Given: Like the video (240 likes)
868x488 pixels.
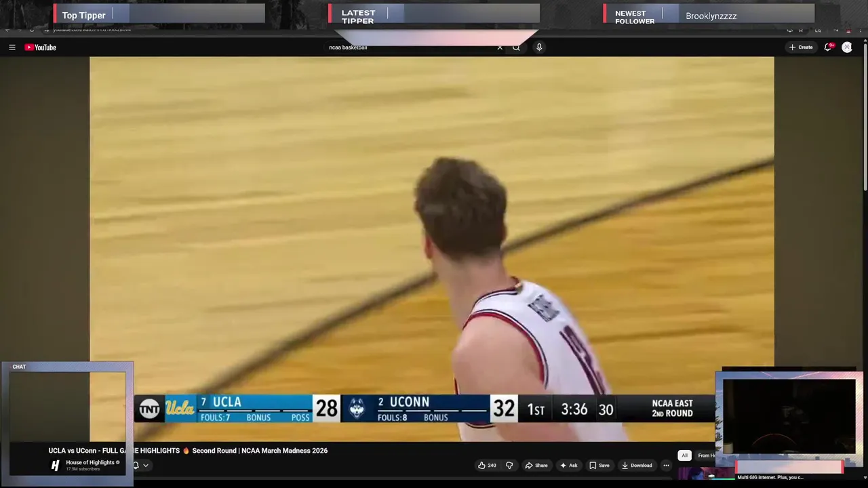Looking at the screenshot, I should [487, 466].
